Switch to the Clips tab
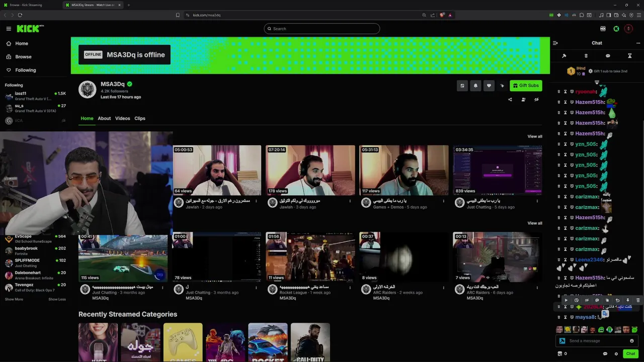This screenshot has height=362, width=644. tap(140, 119)
